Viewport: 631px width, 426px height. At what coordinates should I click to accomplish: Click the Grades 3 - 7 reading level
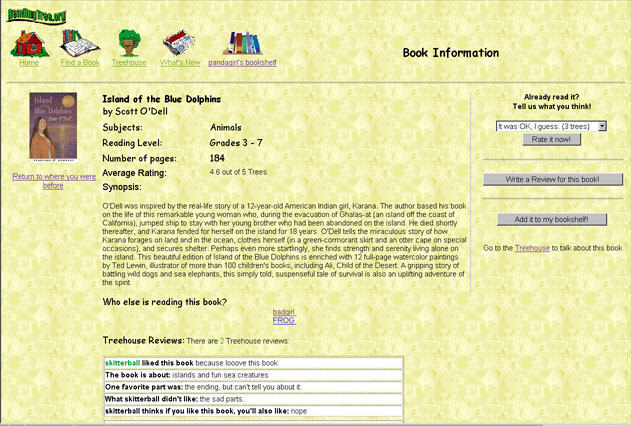(236, 143)
